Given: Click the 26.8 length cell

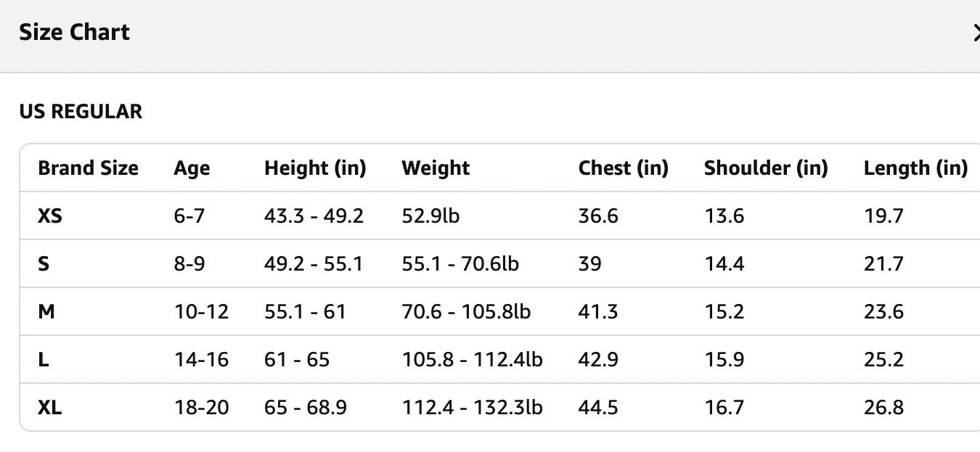Looking at the screenshot, I should pos(883,407).
